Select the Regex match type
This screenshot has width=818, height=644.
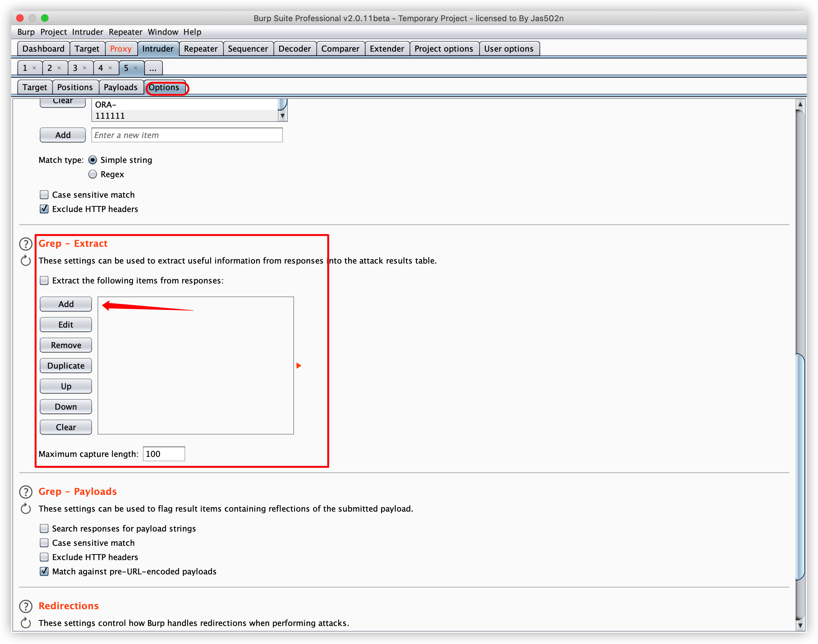[x=93, y=174]
